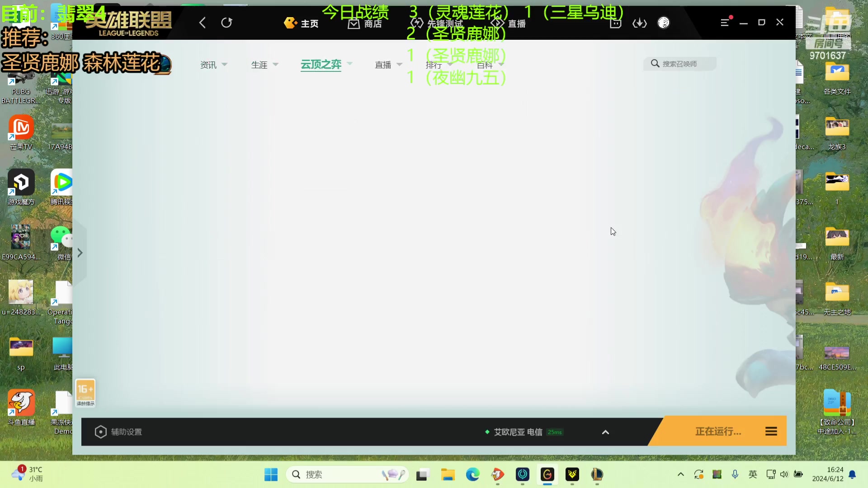Open the 最新 folder on desktop

click(x=837, y=243)
